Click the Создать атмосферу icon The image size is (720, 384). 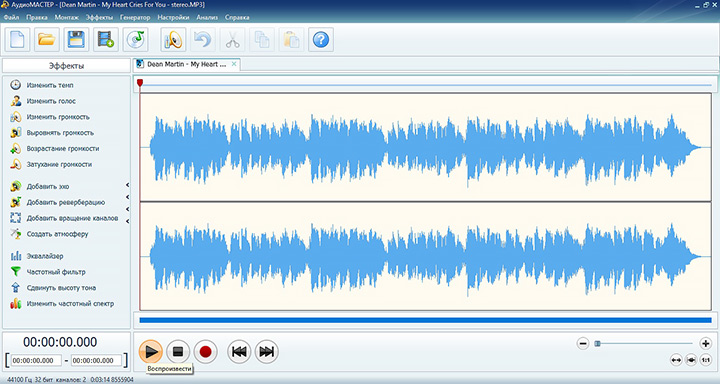[x=16, y=234]
